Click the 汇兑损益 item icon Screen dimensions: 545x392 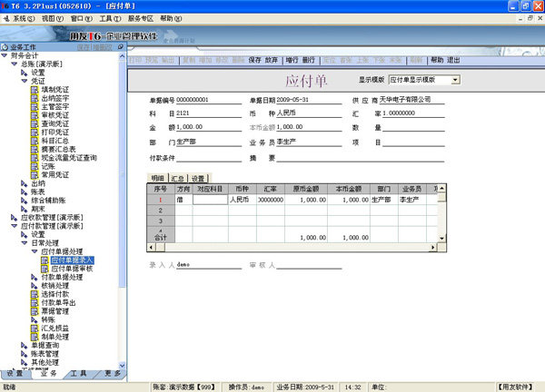click(35, 328)
